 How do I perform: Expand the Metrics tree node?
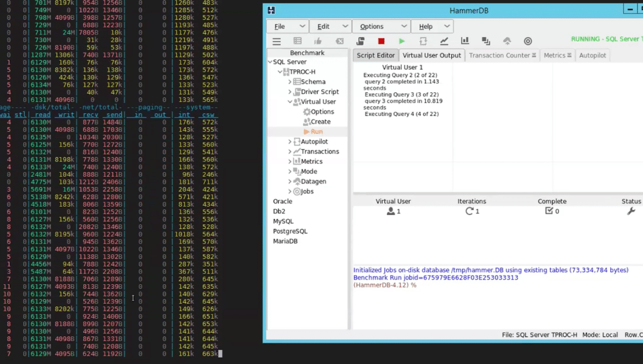pyautogui.click(x=290, y=161)
